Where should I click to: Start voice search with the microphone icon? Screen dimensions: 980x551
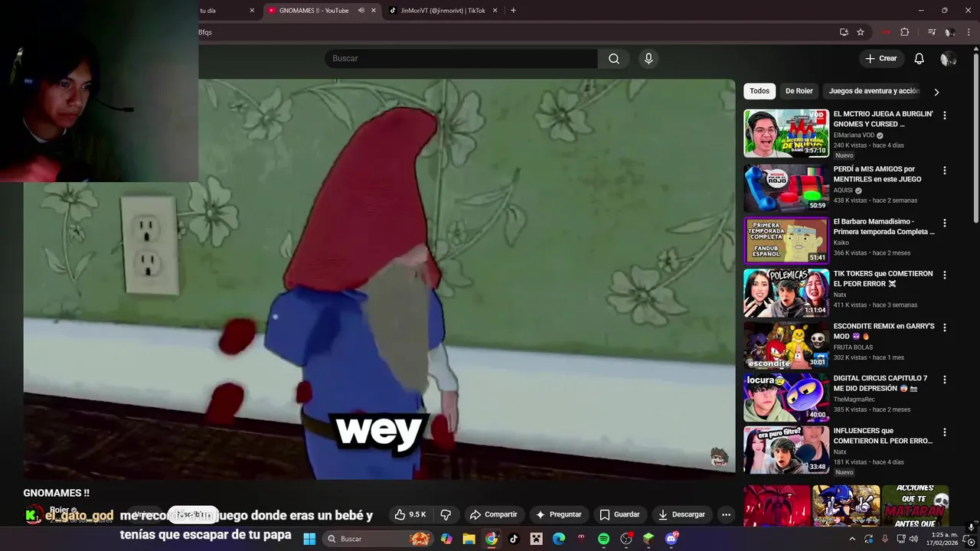[648, 58]
